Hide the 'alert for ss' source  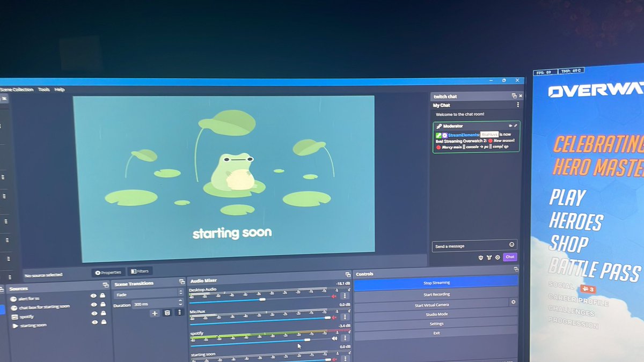pos(94,295)
